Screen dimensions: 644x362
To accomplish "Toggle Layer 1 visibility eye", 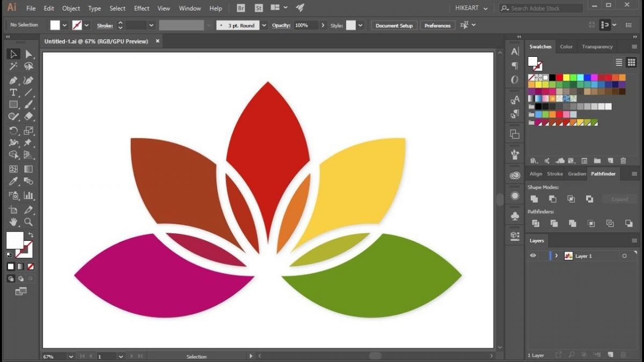I will (532, 256).
